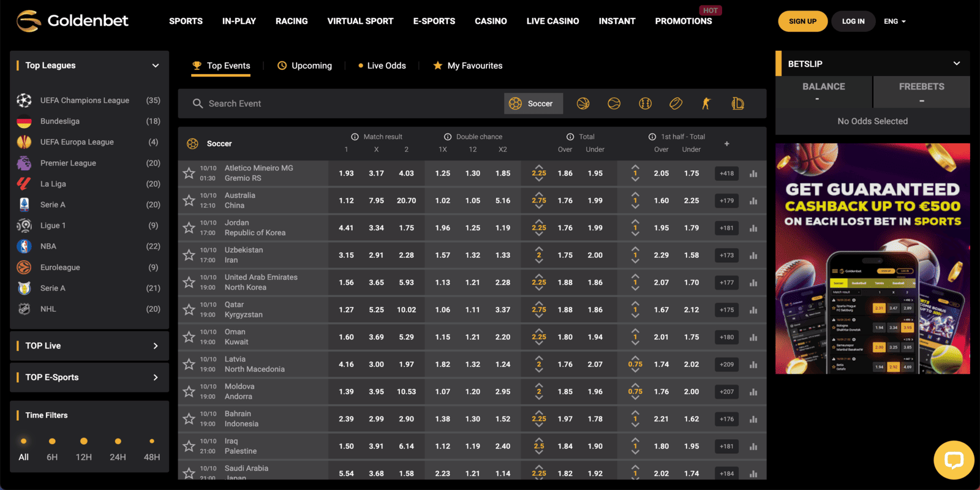
Task: Select the tennis ball sport icon
Action: 614,104
